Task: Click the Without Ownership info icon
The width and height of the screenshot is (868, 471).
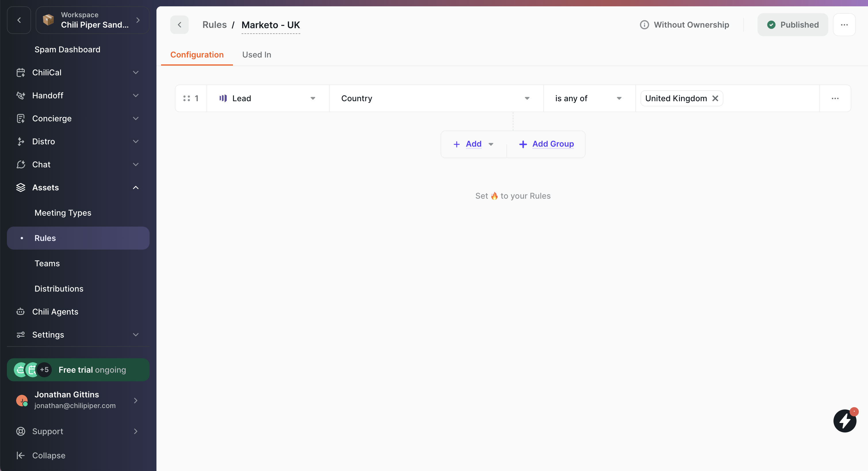Action: click(x=644, y=25)
